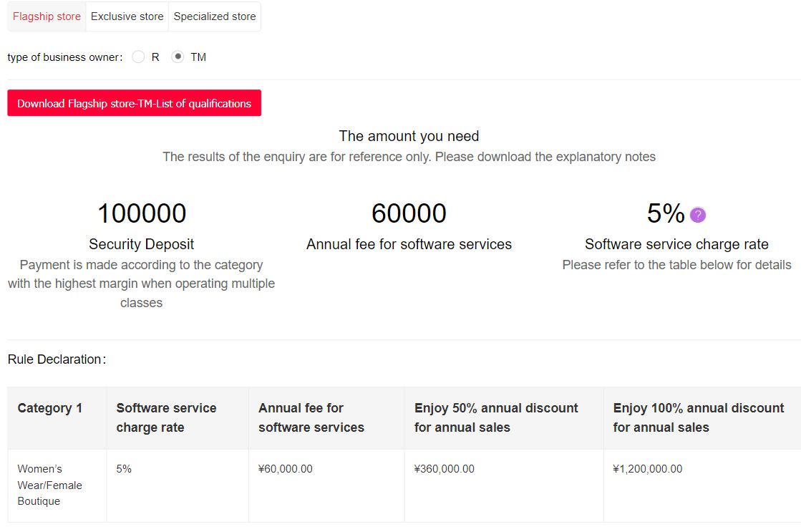Click the Enjoy 50% annual discount header

click(495, 417)
